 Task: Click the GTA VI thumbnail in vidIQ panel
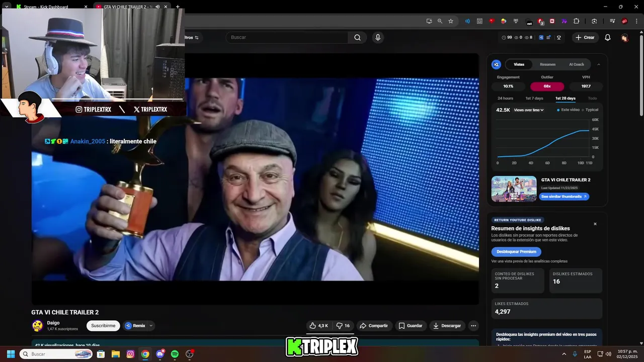tap(514, 189)
